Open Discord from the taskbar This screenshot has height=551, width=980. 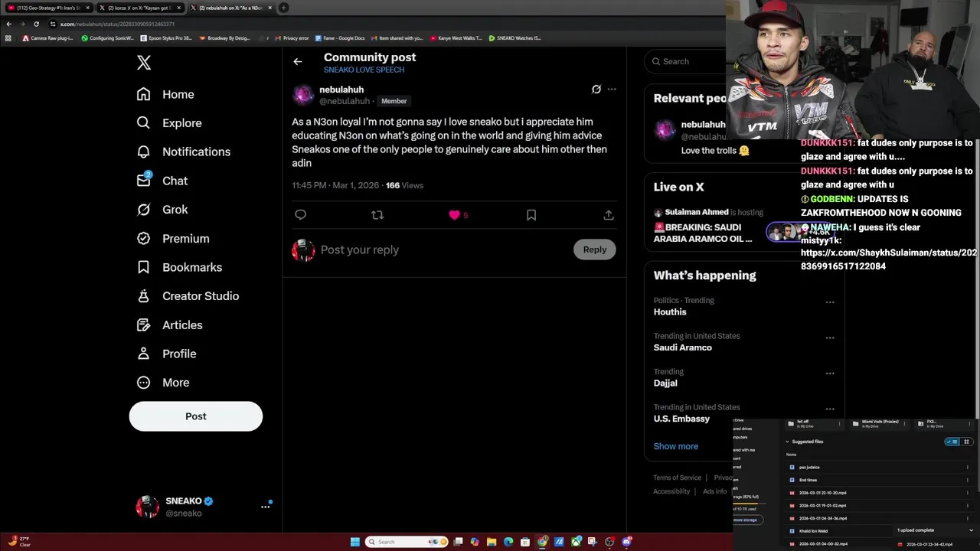click(x=627, y=542)
